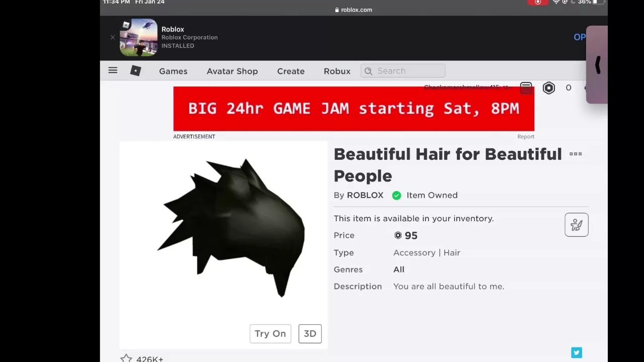Screen dimensions: 644x362
Task: Open the three-dot item options menu
Action: pyautogui.click(x=576, y=154)
